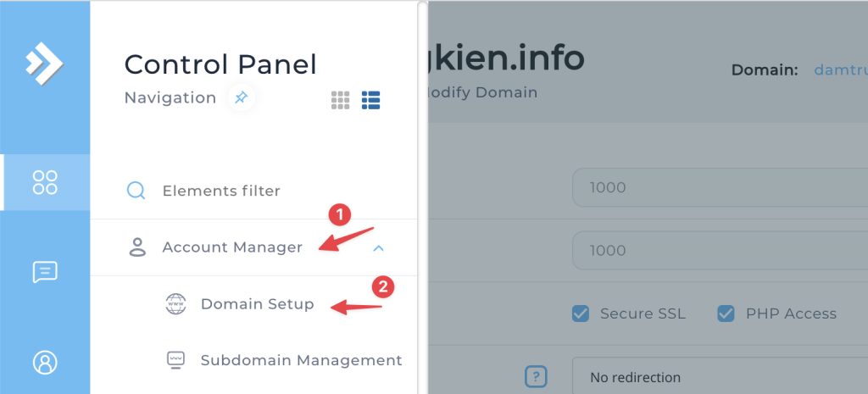Switch navigation to grid view

click(341, 100)
